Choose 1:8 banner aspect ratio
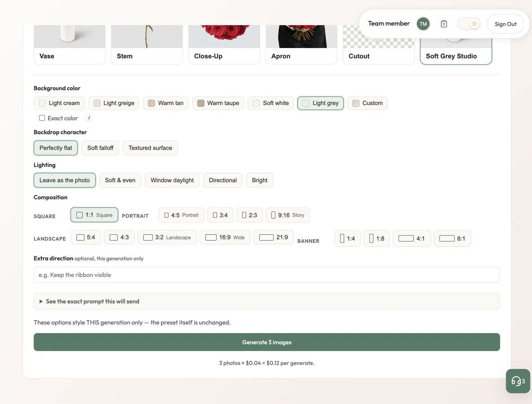Viewport: 532px width, 404px height. tap(377, 239)
